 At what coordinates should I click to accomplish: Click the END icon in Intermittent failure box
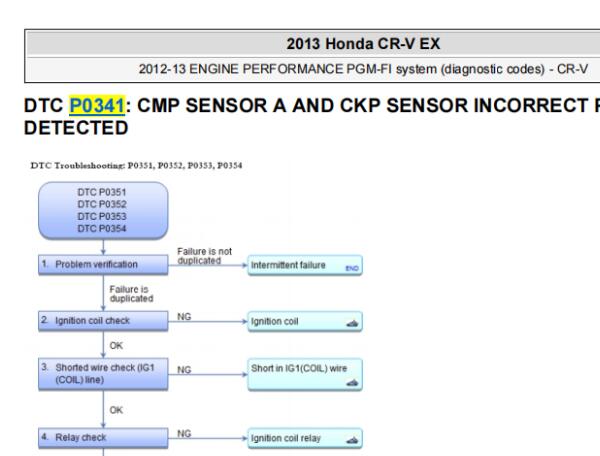point(352,268)
